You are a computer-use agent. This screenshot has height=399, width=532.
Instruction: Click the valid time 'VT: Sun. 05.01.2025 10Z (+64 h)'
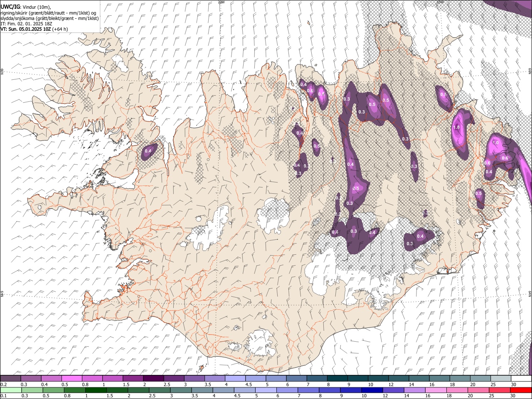tap(34, 29)
